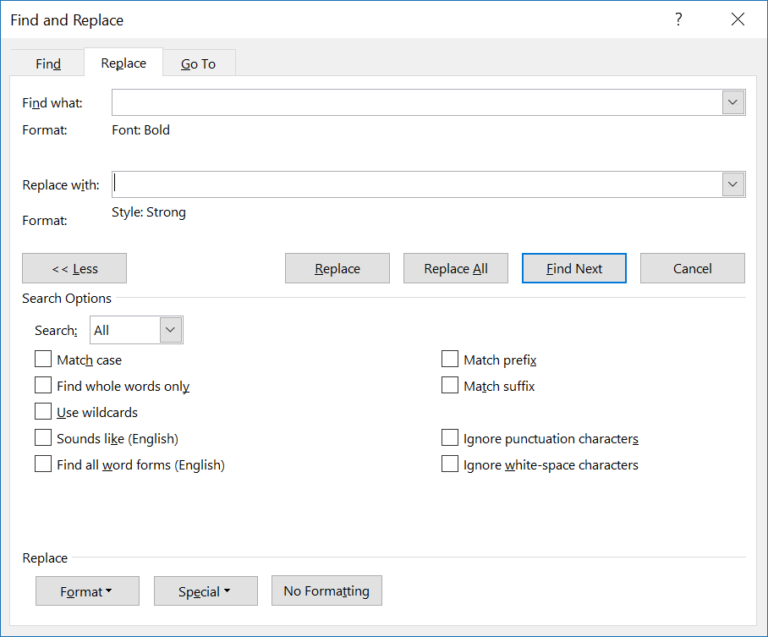Tick Find whole words only
This screenshot has height=637, width=768.
pos(43,385)
